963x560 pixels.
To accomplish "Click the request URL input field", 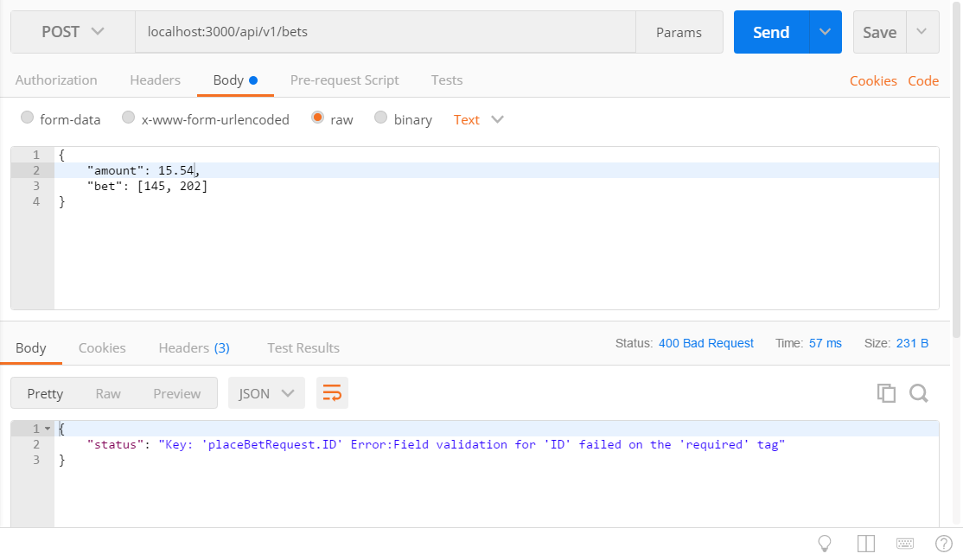I will click(x=385, y=32).
